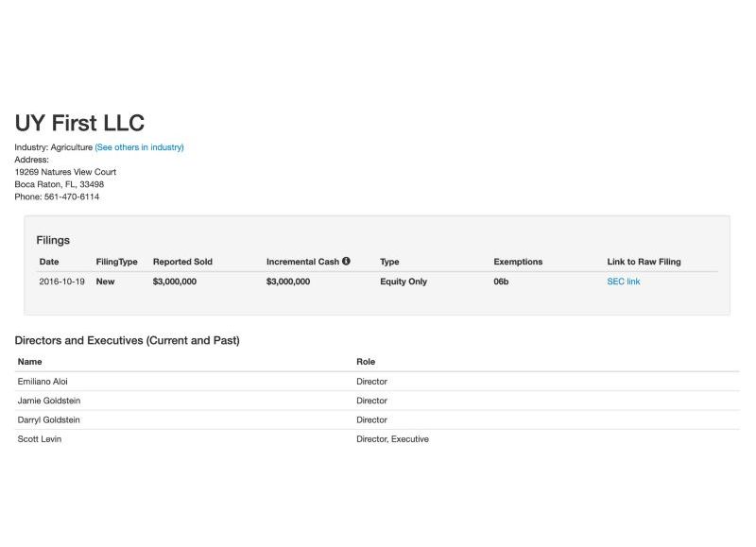
Task: Click the 06b exemption cell
Action: coord(501,282)
